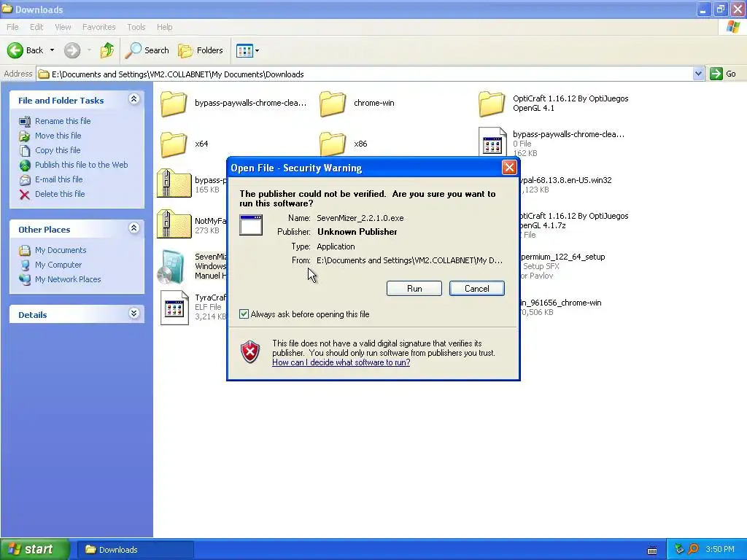Click the Run button in Security Warning

tap(414, 289)
